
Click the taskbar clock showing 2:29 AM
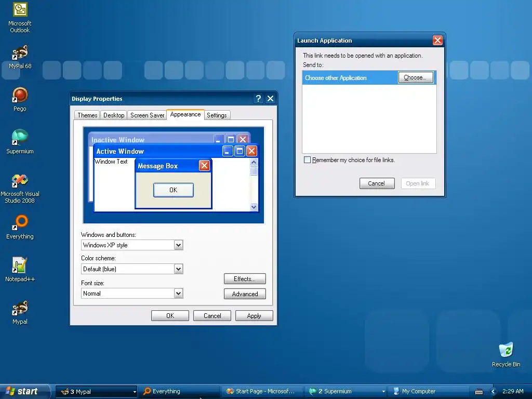[513, 392]
